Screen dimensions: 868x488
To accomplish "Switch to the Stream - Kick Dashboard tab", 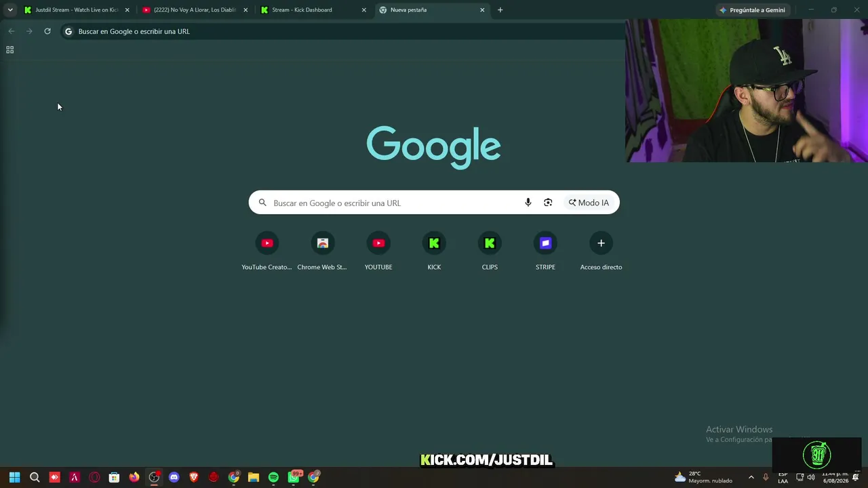I will 313,10.
